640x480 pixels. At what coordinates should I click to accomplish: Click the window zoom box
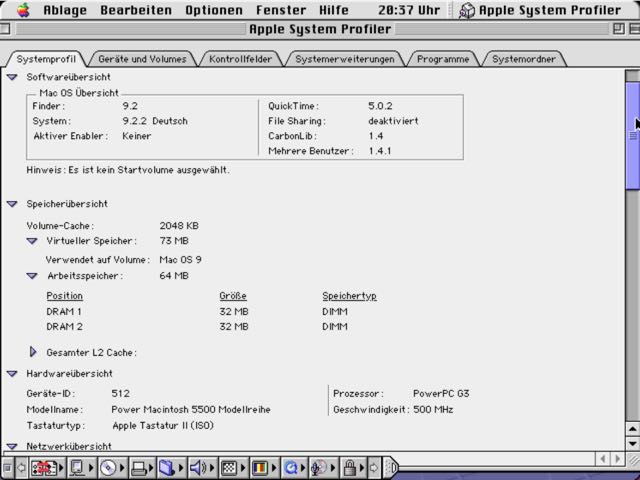coord(618,29)
